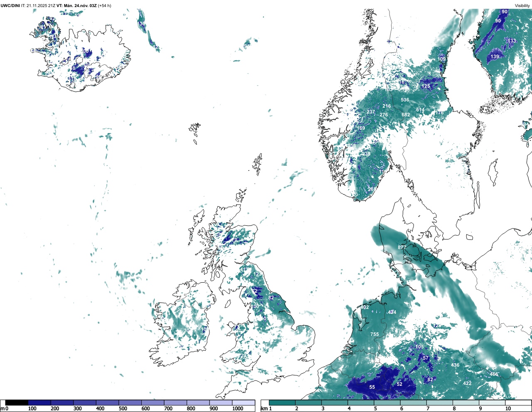This screenshot has width=532, height=412.
Task: Click the '877' visibility value over Denmark
Action: 402,247
